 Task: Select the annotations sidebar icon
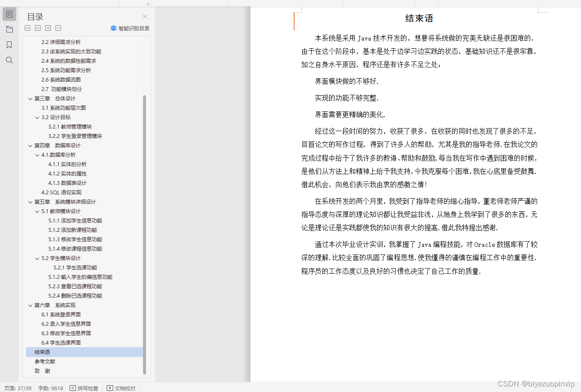point(9,29)
